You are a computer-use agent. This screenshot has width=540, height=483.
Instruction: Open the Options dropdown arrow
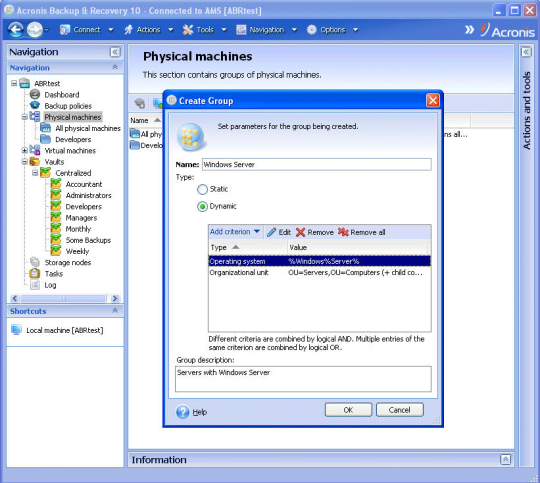pyautogui.click(x=355, y=30)
